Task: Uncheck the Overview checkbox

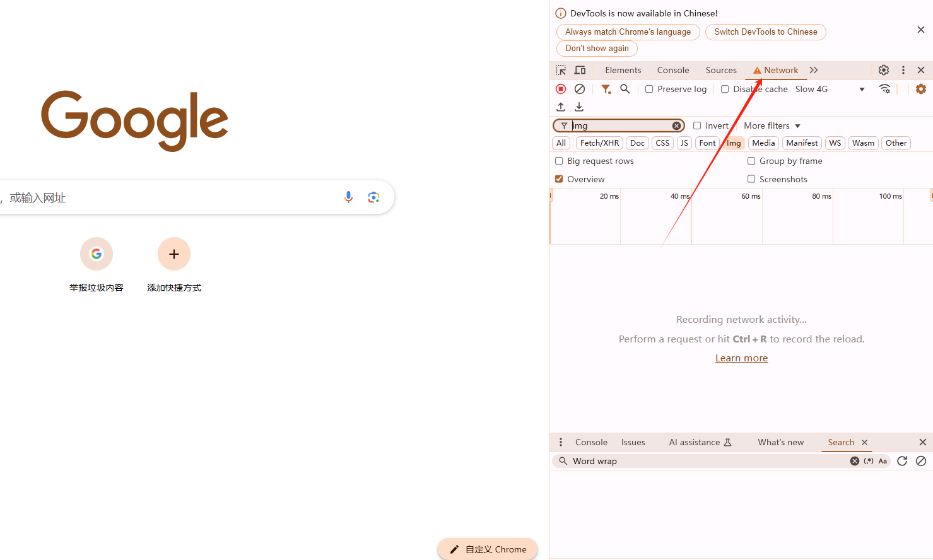Action: [559, 179]
